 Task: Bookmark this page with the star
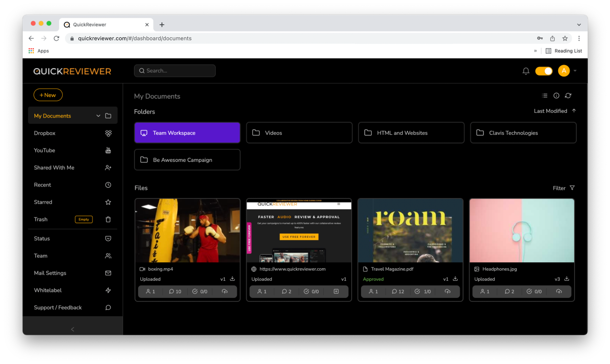(x=565, y=39)
